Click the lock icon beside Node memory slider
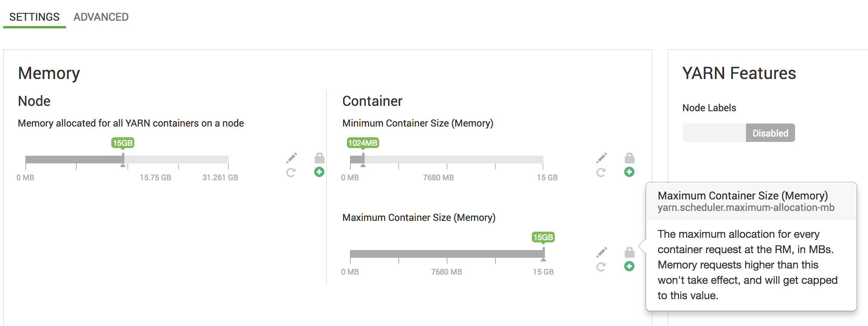868x326 pixels. [319, 158]
